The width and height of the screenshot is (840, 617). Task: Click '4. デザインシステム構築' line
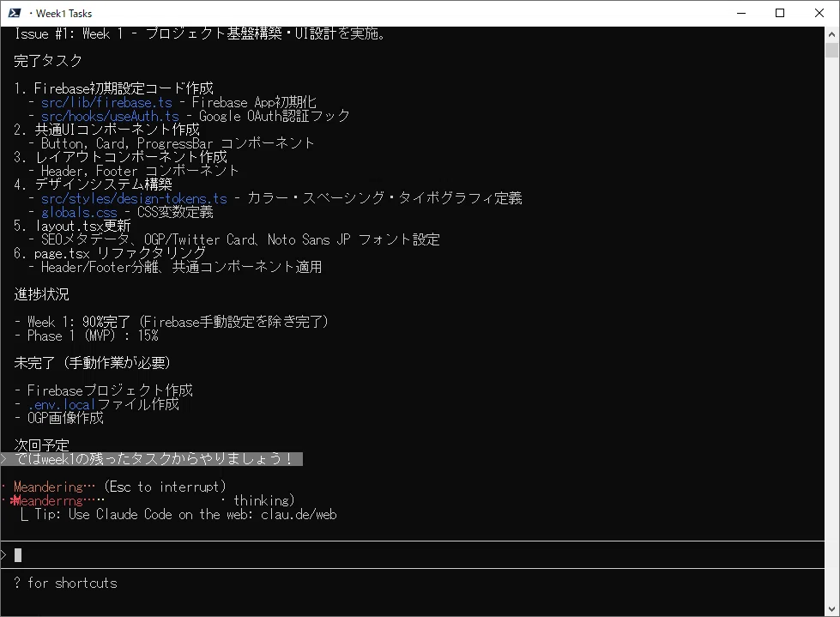[x=94, y=184]
